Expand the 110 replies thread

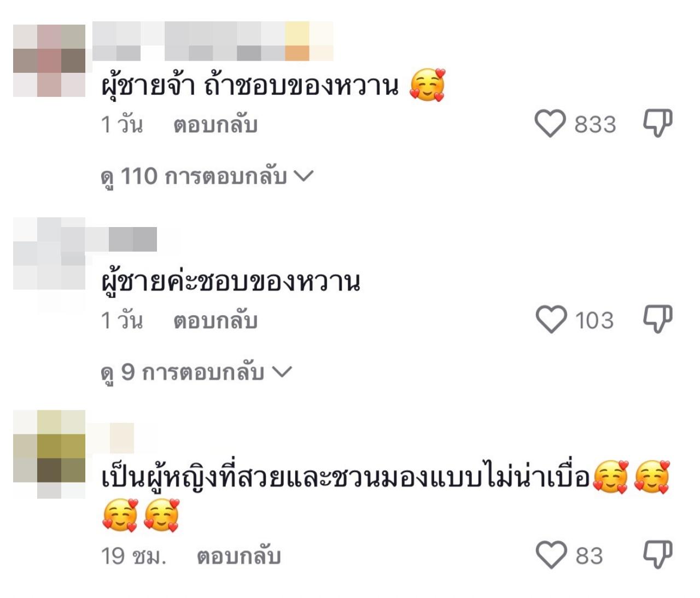tap(207, 177)
